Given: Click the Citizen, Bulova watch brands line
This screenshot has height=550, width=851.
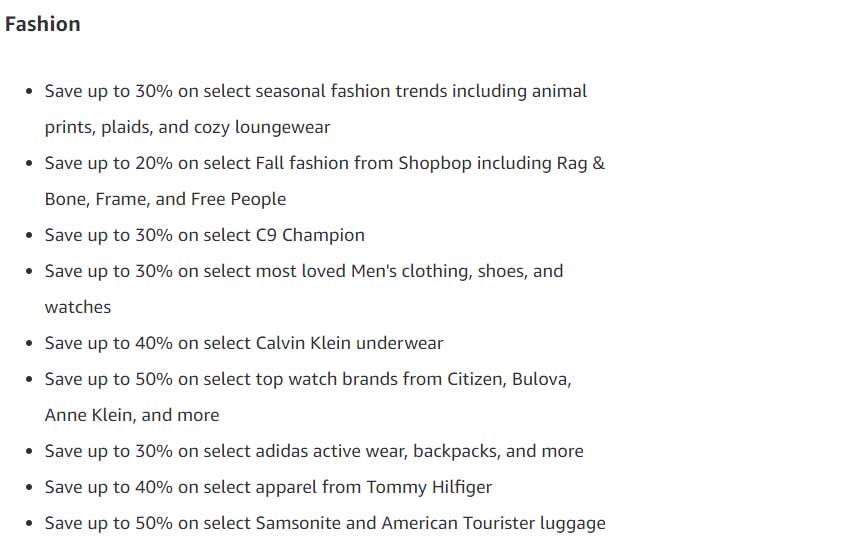Looking at the screenshot, I should click(x=308, y=379).
